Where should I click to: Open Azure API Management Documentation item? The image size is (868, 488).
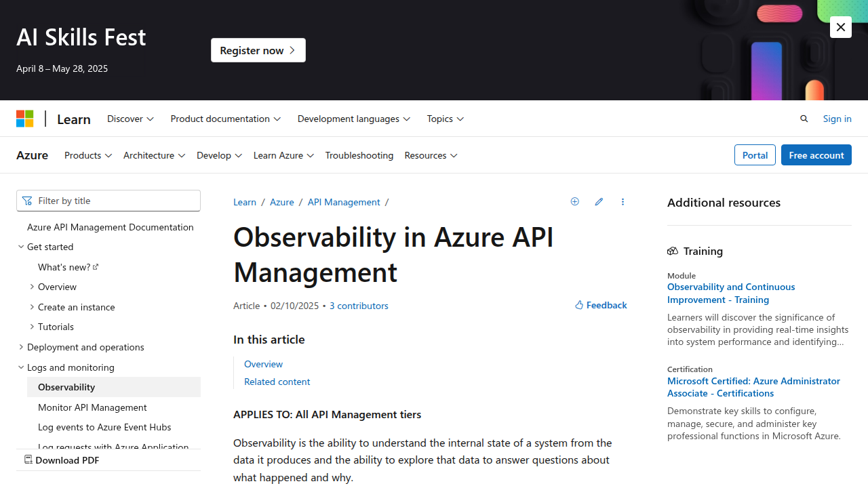(x=111, y=227)
